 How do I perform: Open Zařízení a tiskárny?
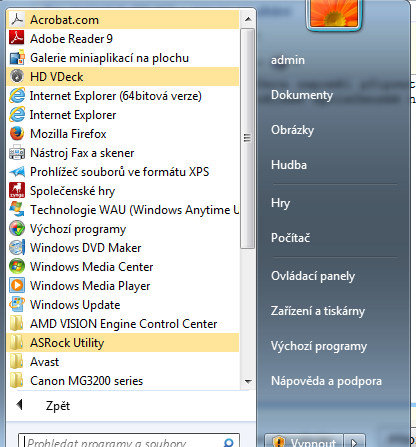tap(318, 311)
